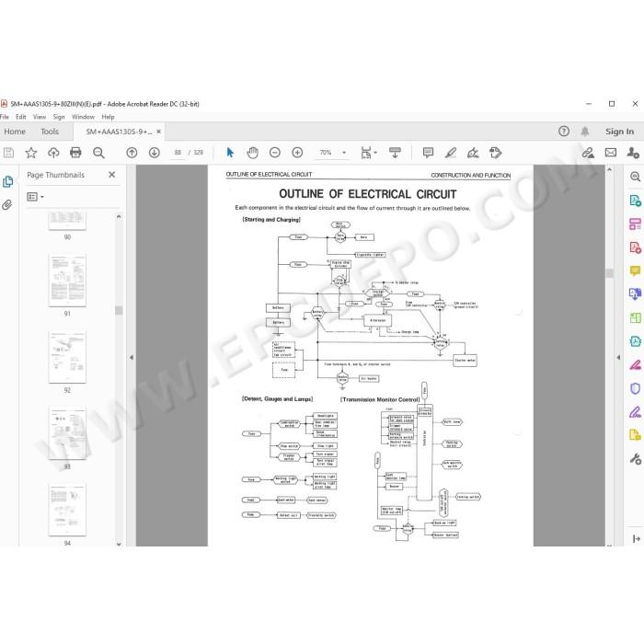
Task: Close the SM+AAAS1305-9 document tab
Action: point(159,132)
